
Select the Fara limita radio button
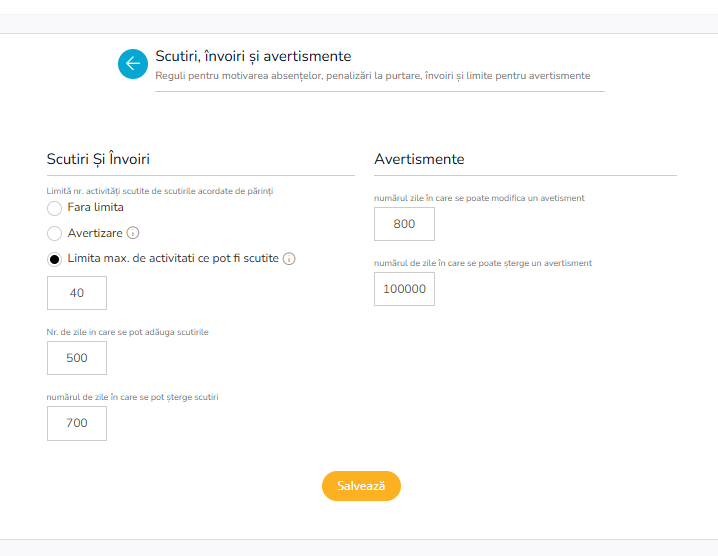(54, 208)
